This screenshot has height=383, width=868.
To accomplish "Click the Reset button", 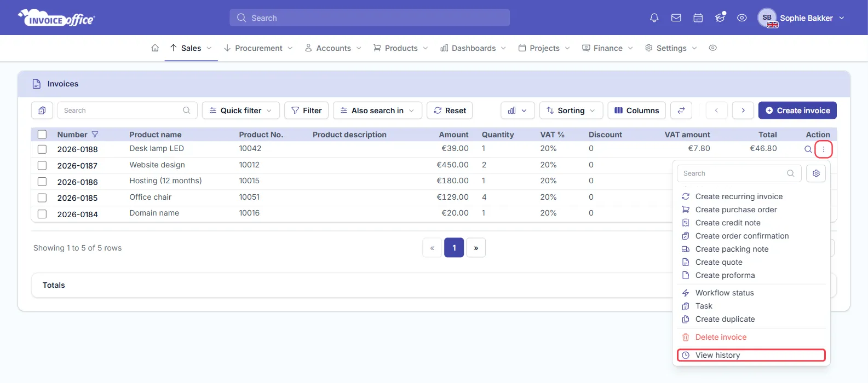I will click(450, 111).
